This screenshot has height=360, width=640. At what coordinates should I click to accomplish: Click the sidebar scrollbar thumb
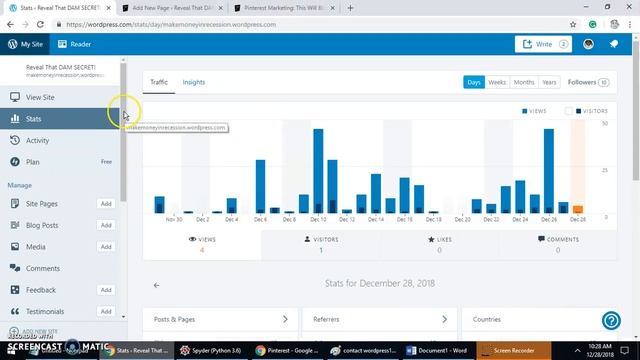pos(123,131)
